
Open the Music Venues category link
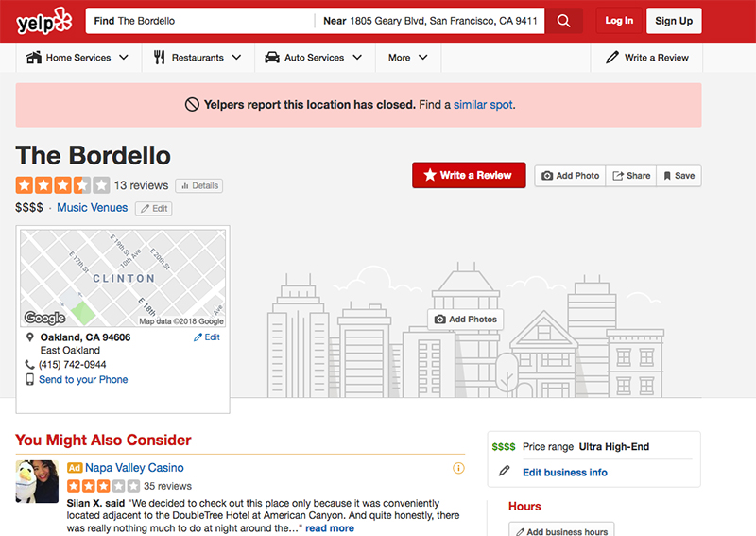pos(92,207)
